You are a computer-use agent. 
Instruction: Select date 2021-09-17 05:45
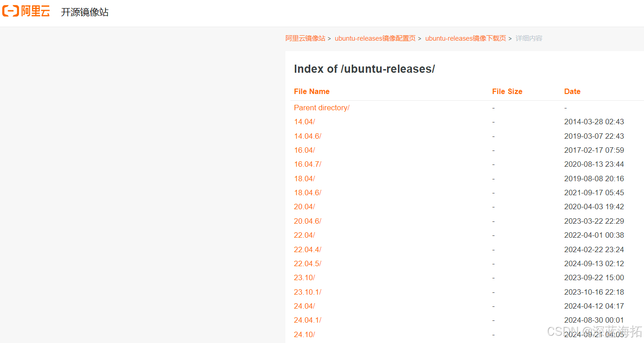(594, 193)
